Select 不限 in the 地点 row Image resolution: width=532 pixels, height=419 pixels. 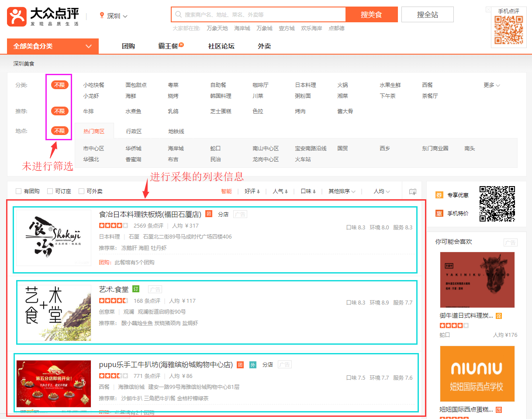pyautogui.click(x=59, y=131)
